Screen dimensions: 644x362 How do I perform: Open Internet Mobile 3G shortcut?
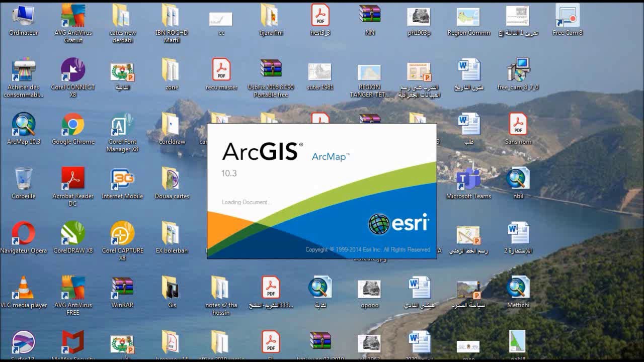(x=122, y=179)
